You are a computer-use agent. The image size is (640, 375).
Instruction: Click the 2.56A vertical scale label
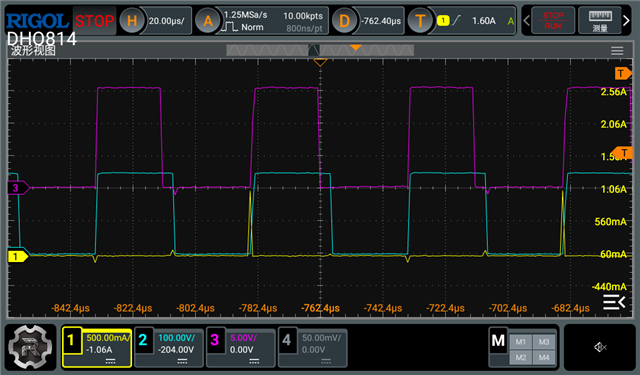[613, 92]
